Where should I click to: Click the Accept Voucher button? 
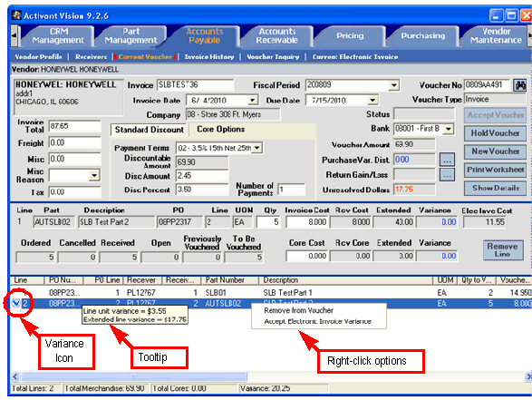(x=495, y=115)
